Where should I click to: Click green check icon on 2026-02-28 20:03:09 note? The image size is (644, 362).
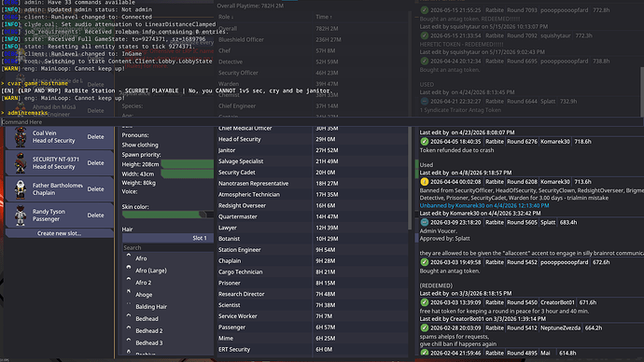[x=425, y=327]
